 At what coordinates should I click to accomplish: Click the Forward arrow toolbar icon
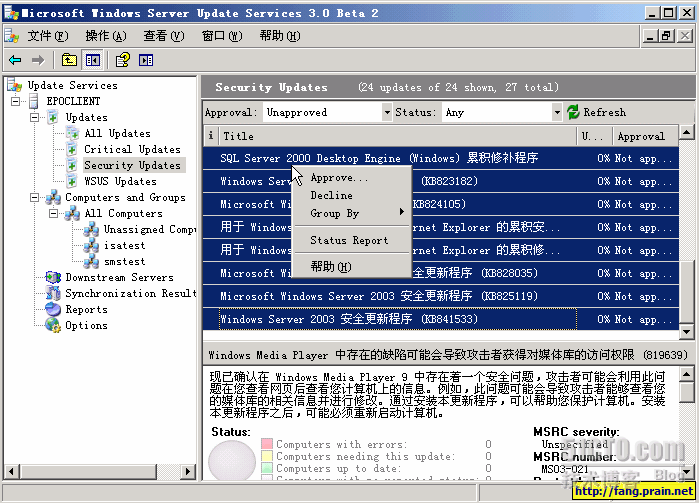pyautogui.click(x=38, y=60)
